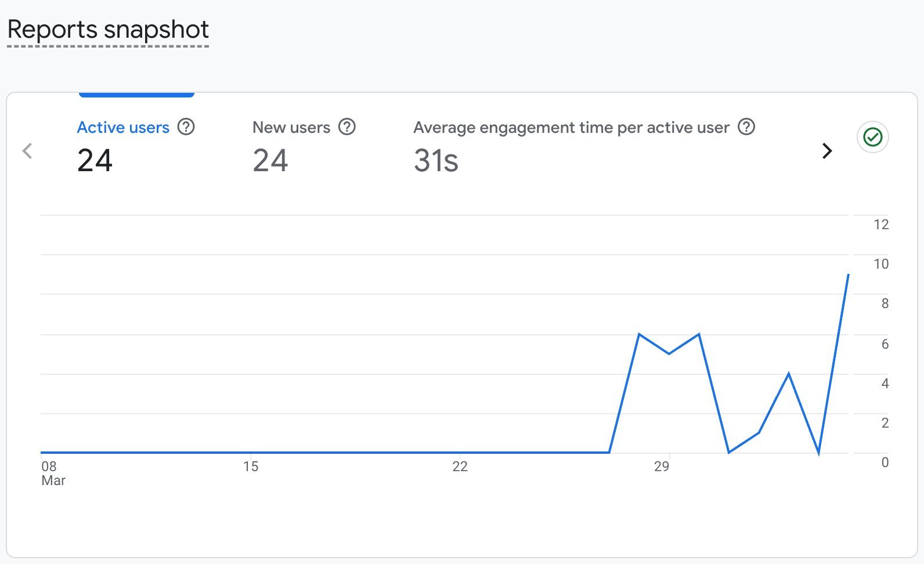Click the 15 date axis label
The image size is (924, 564).
251,467
